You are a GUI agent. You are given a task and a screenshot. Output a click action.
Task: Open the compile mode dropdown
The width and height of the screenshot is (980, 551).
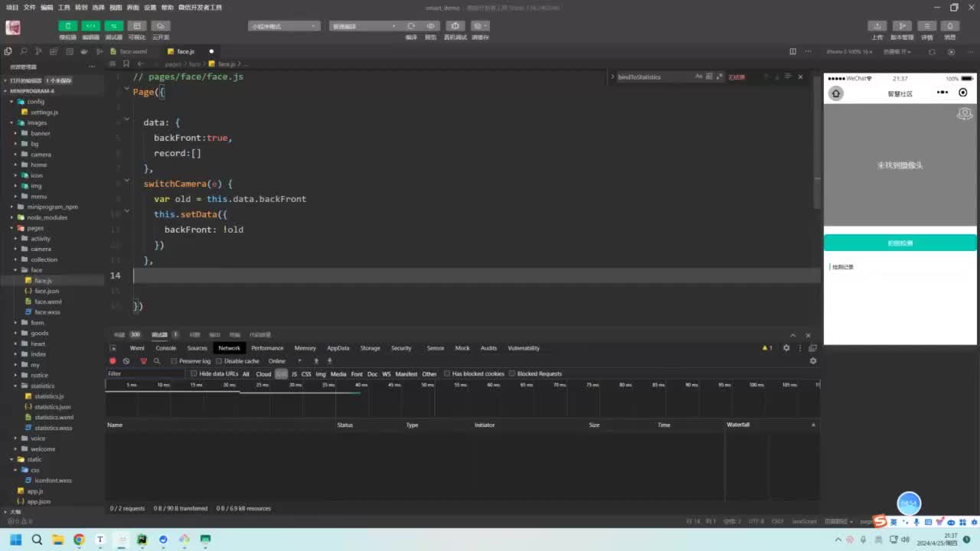click(x=363, y=26)
